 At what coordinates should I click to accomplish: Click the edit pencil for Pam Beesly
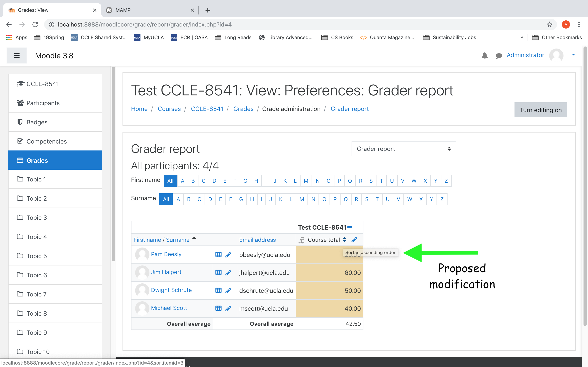(x=228, y=255)
